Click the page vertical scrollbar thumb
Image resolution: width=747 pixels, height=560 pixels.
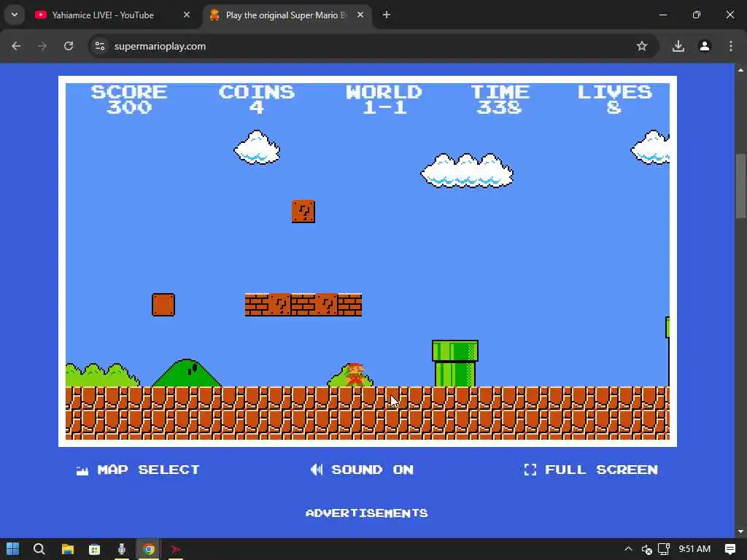[x=741, y=186]
